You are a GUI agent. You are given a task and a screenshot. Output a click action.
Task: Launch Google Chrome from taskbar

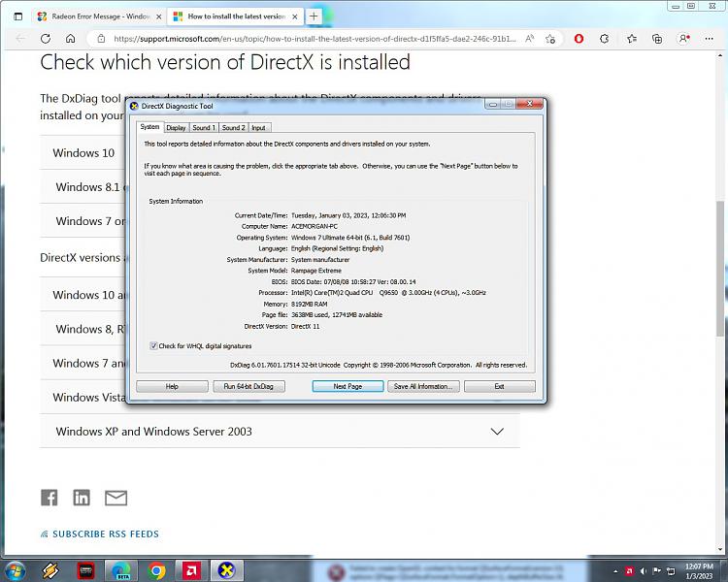tap(156, 571)
